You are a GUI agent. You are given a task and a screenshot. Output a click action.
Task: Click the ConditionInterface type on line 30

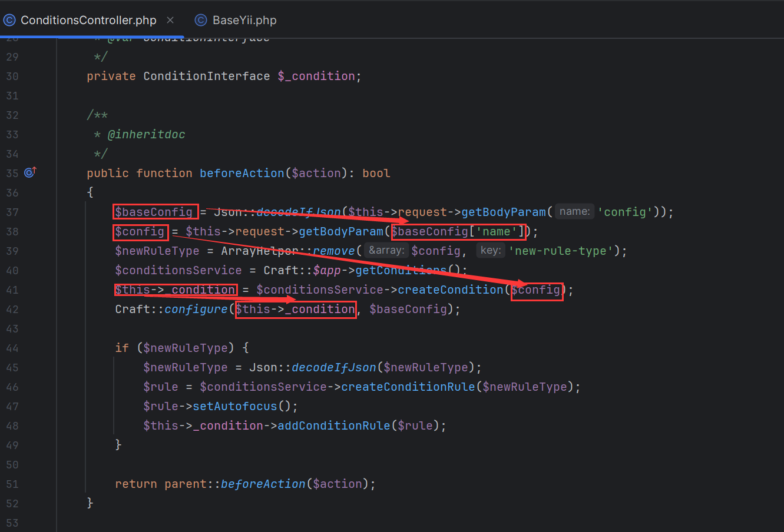coord(207,76)
